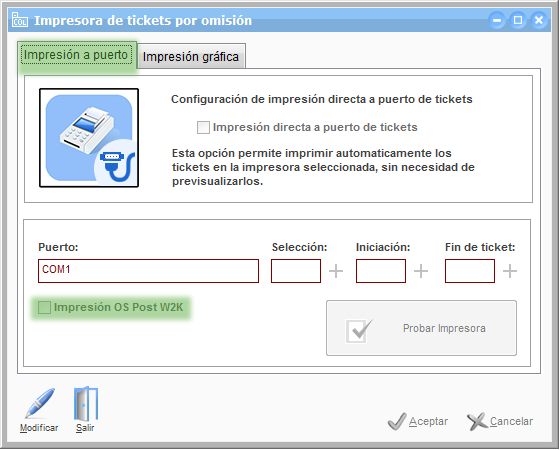
Task: Click the checkmark icon on Aceptar
Action: pos(397,421)
